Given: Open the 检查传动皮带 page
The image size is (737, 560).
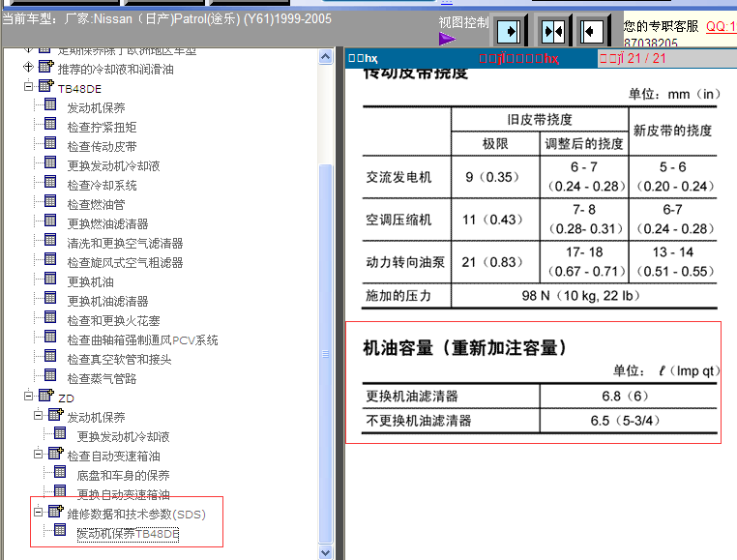Looking at the screenshot, I should [x=102, y=147].
